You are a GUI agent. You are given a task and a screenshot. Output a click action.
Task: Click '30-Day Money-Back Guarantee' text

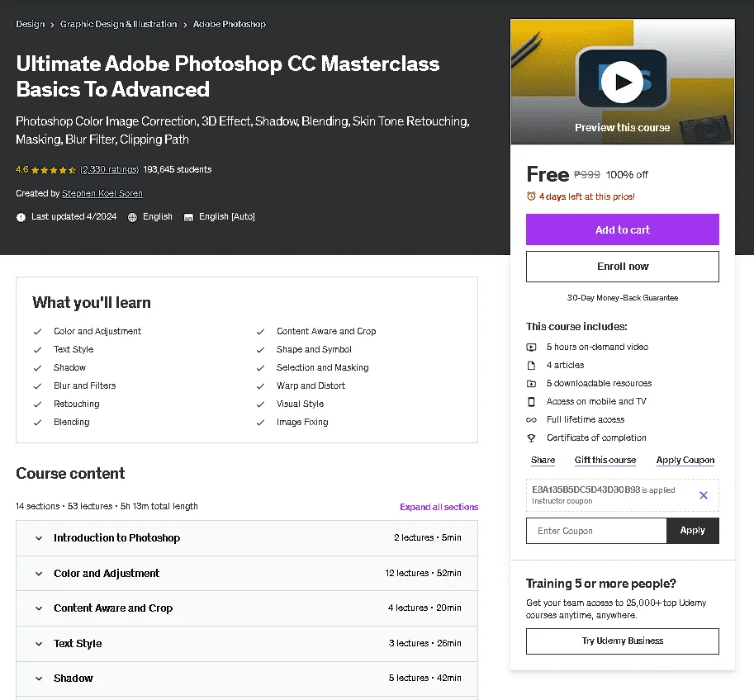click(x=622, y=298)
